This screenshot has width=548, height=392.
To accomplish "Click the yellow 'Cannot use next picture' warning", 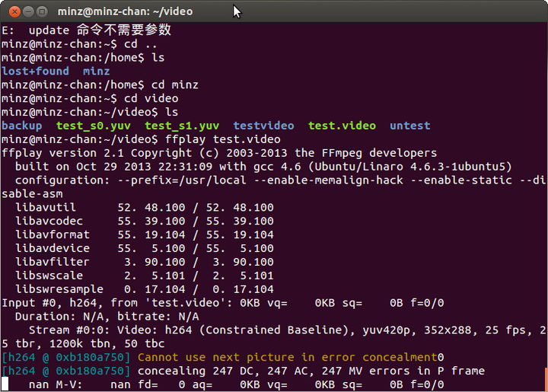I will [x=287, y=358].
